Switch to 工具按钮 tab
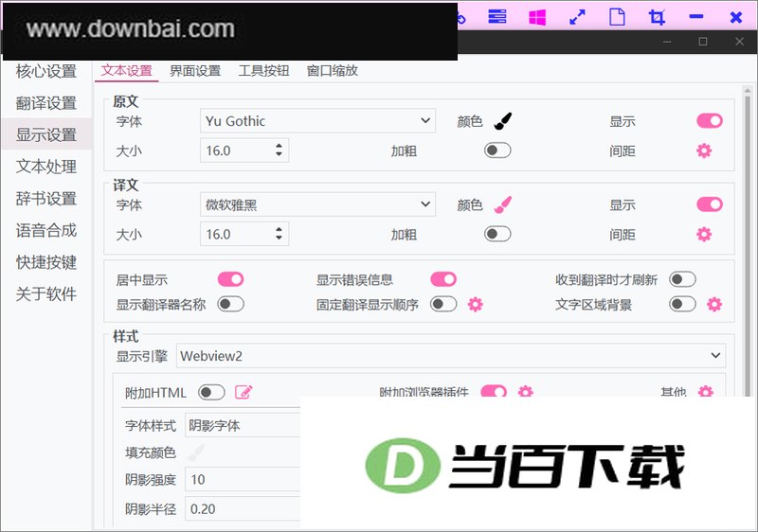Image resolution: width=758 pixels, height=532 pixels. click(264, 71)
